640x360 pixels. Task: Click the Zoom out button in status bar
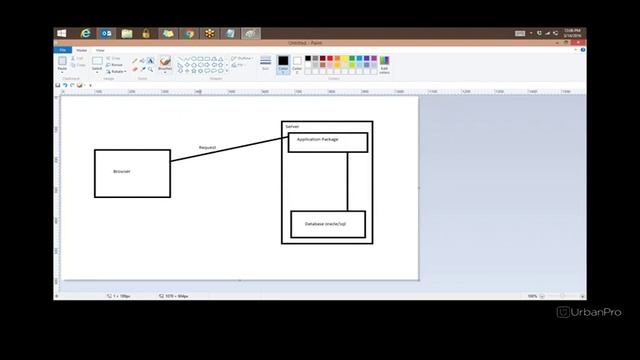[542, 296]
